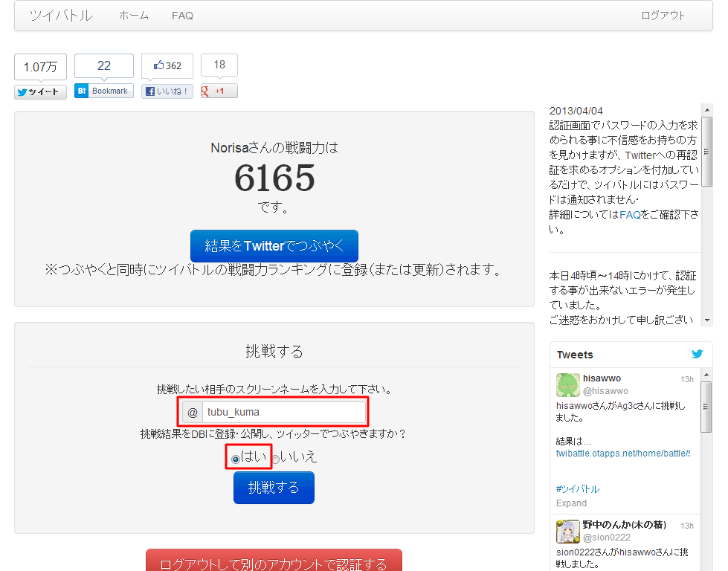Click news panel scroll up arrow
This screenshot has width=728, height=571.
click(707, 110)
